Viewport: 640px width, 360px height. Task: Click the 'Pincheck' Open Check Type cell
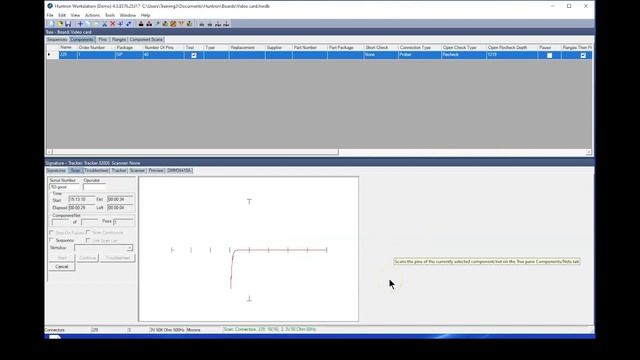tap(463, 55)
